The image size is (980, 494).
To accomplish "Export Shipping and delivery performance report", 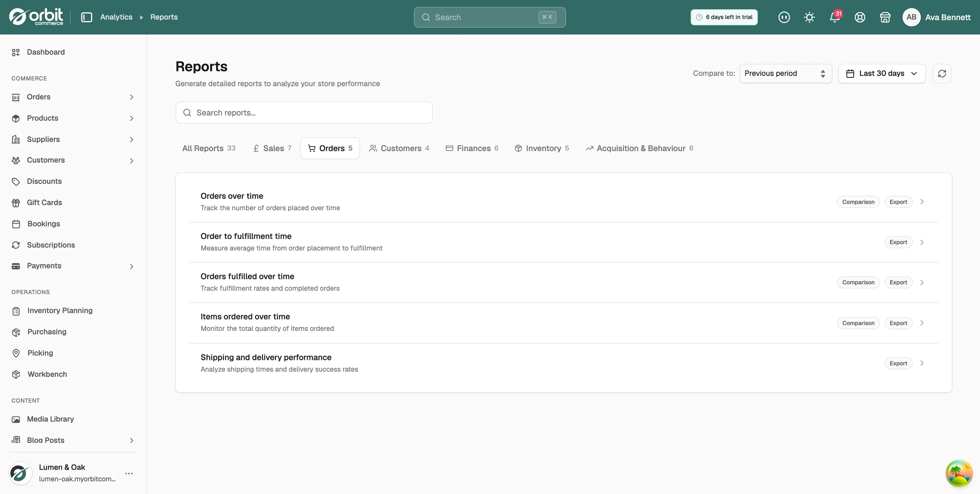I will [x=898, y=363].
